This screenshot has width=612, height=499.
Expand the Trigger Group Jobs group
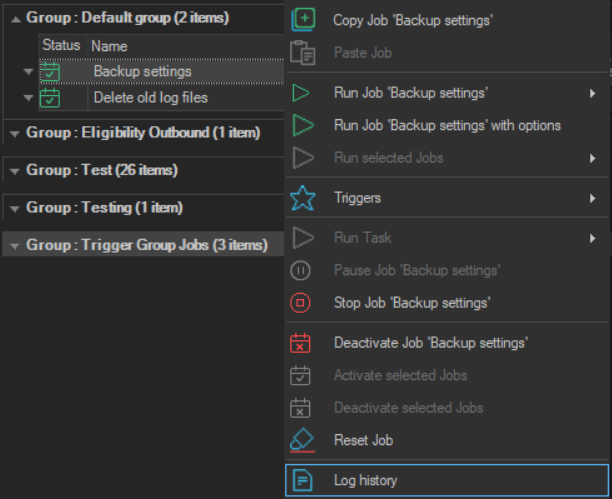pos(14,246)
